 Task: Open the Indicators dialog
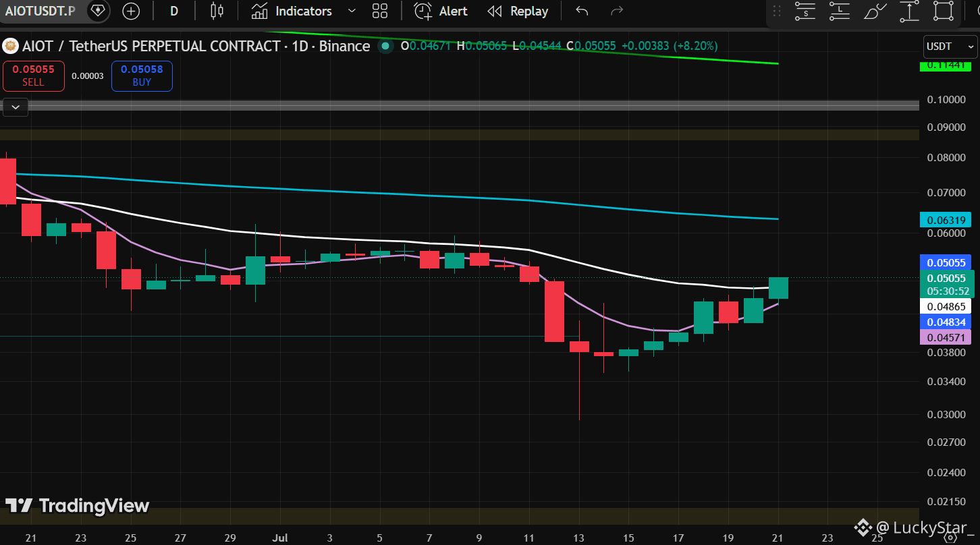point(292,11)
